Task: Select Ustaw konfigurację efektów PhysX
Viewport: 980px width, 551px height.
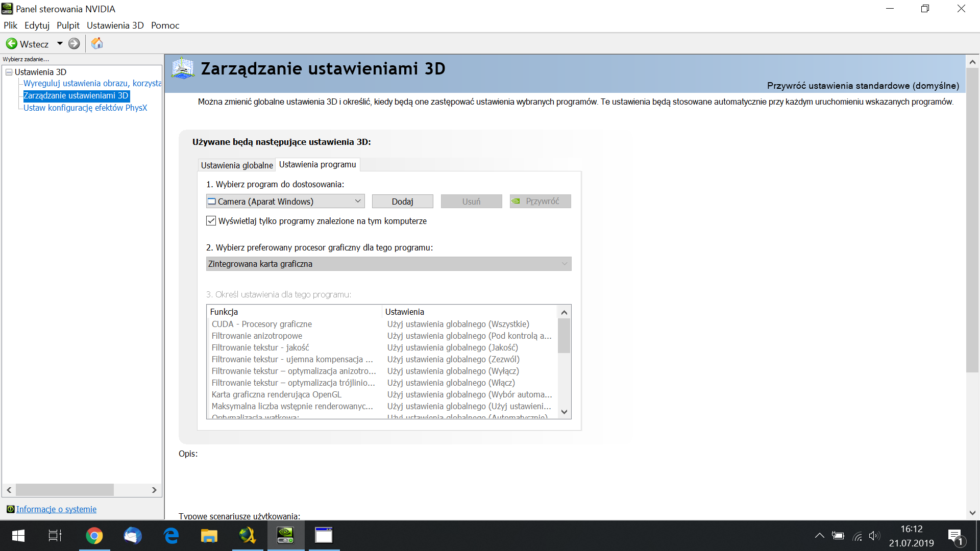Action: pos(85,108)
